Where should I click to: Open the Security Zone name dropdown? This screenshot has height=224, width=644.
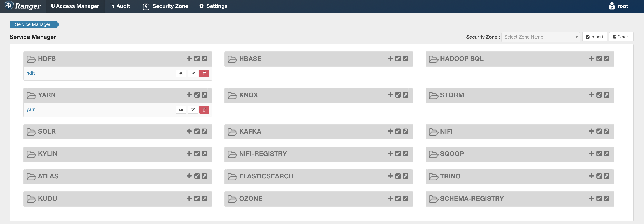click(540, 37)
